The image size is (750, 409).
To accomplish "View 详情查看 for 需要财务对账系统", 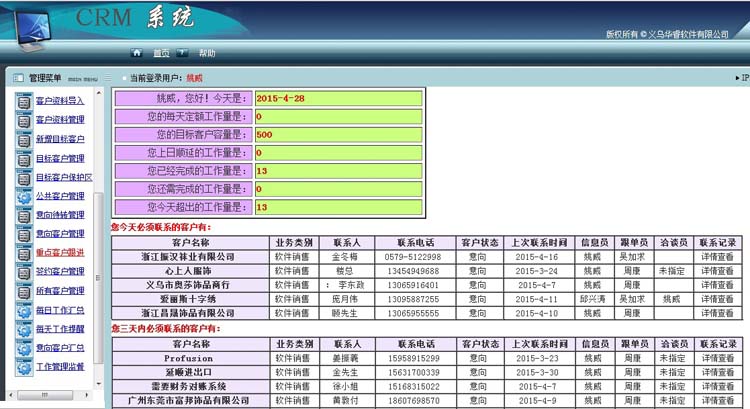I will tap(717, 386).
